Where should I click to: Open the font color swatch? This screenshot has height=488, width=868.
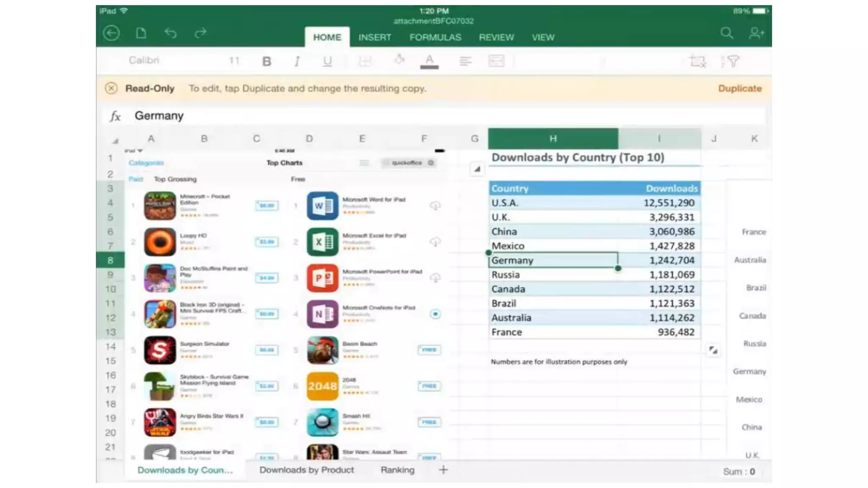point(429,61)
